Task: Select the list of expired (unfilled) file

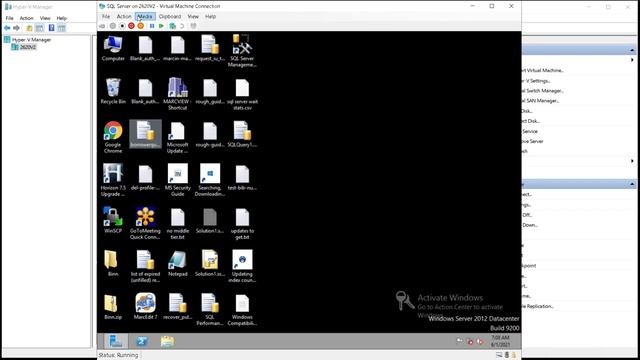Action: [x=145, y=266]
